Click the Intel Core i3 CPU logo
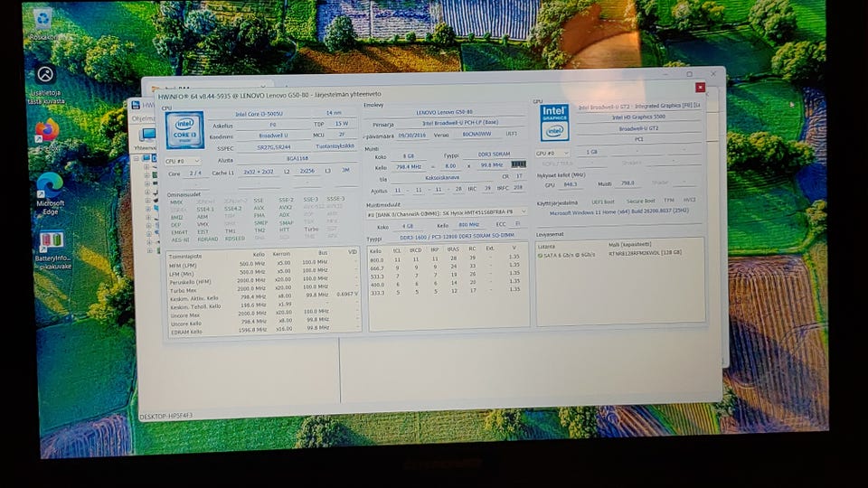The width and height of the screenshot is (868, 488). (184, 130)
